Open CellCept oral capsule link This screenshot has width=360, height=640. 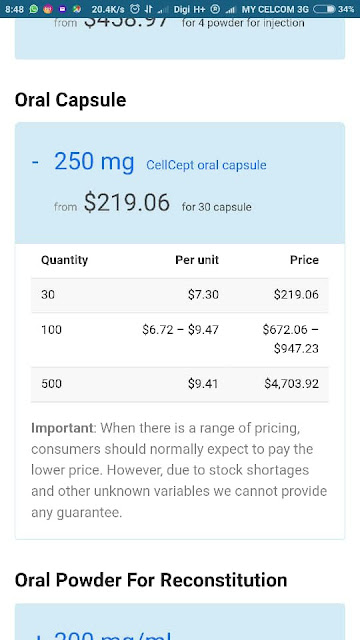pyautogui.click(x=206, y=165)
